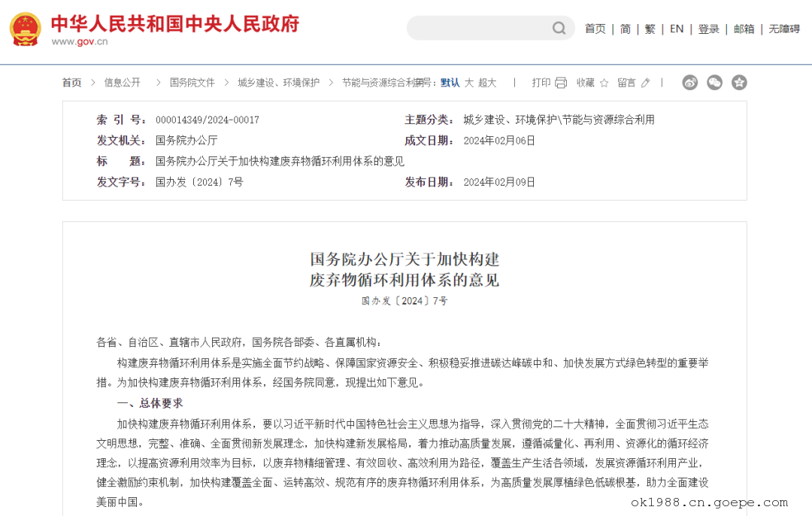Set font size to 超大 (extra large)

(x=487, y=83)
